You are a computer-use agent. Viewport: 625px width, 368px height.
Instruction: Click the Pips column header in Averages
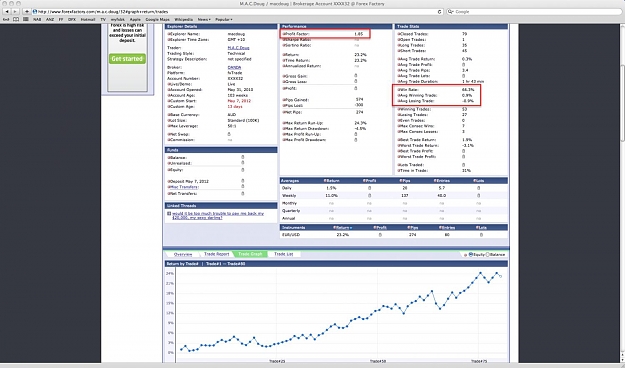(405, 181)
